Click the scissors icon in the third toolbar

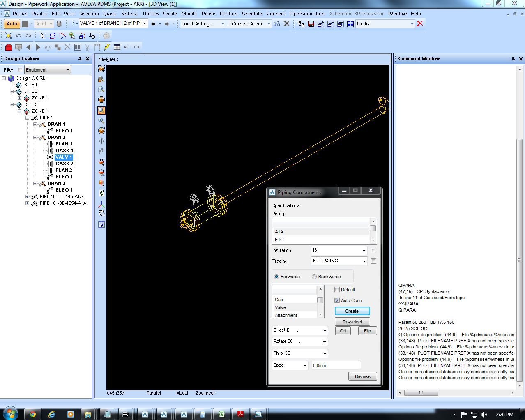tap(87, 47)
